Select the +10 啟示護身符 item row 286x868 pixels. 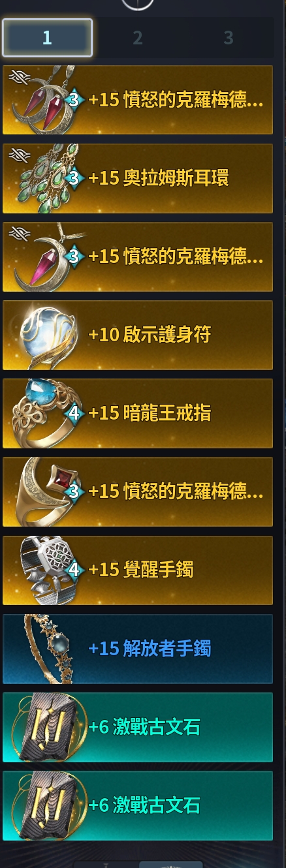(x=138, y=335)
